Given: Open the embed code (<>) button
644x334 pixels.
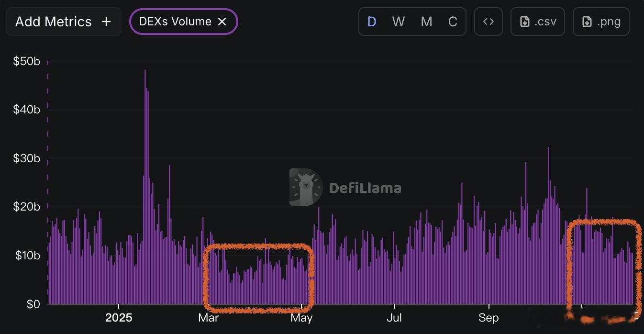Looking at the screenshot, I should click(489, 22).
